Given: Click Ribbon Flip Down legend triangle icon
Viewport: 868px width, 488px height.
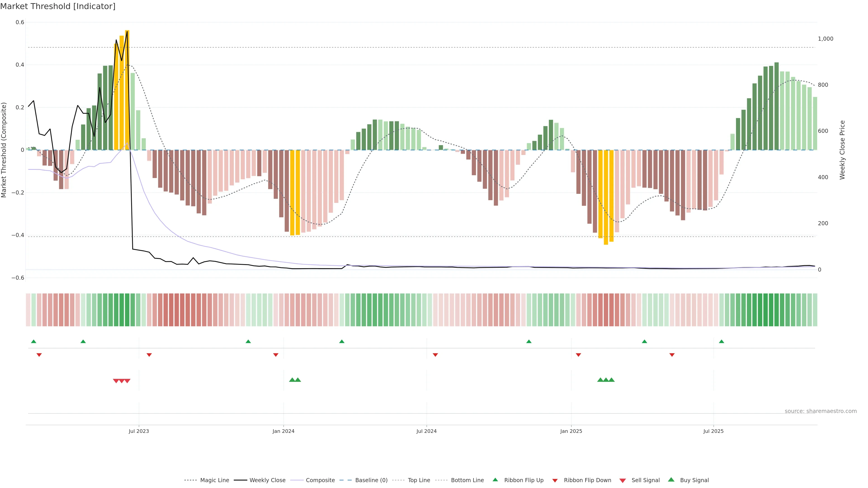Looking at the screenshot, I should point(555,481).
